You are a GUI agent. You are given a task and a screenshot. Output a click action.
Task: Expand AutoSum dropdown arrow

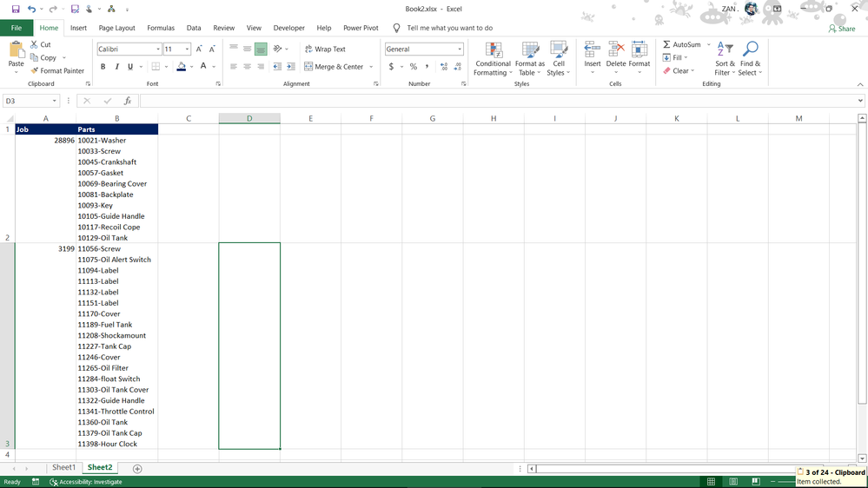[x=709, y=44]
